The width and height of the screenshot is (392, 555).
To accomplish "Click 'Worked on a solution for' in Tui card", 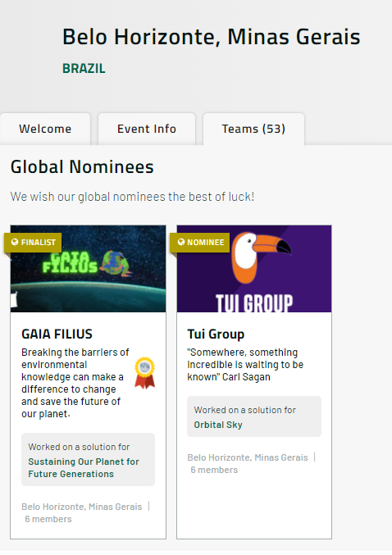I will click(x=244, y=410).
